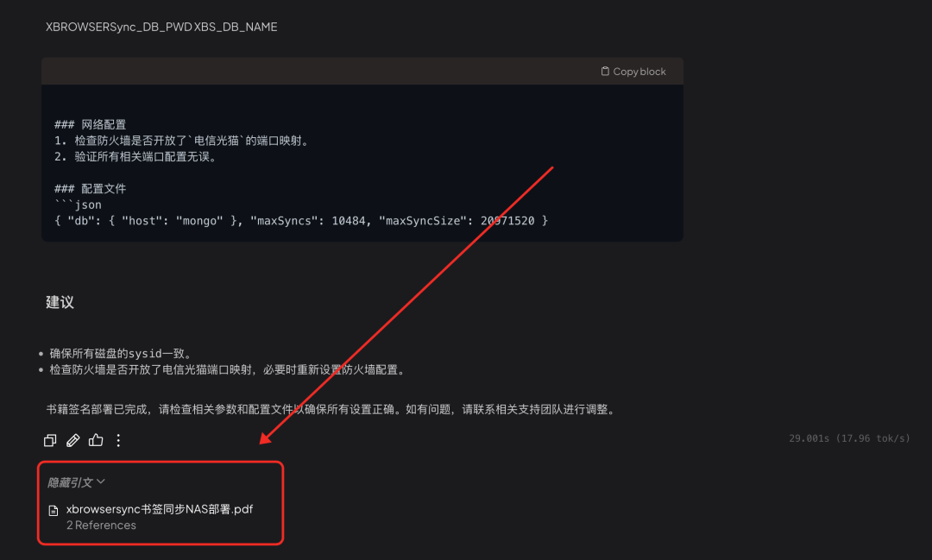Click the JSON line containing maxSyncs
The width and height of the screenshot is (932, 560).
[301, 221]
